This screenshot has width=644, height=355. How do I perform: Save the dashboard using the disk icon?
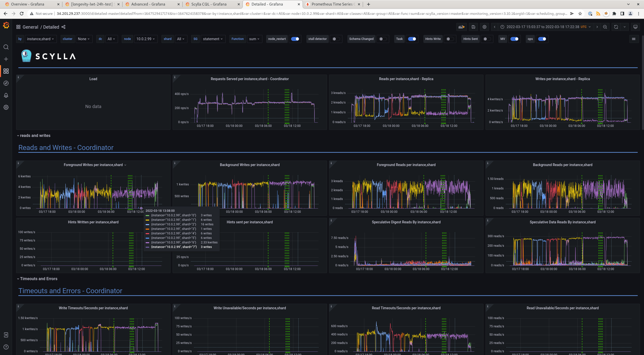[x=473, y=27]
